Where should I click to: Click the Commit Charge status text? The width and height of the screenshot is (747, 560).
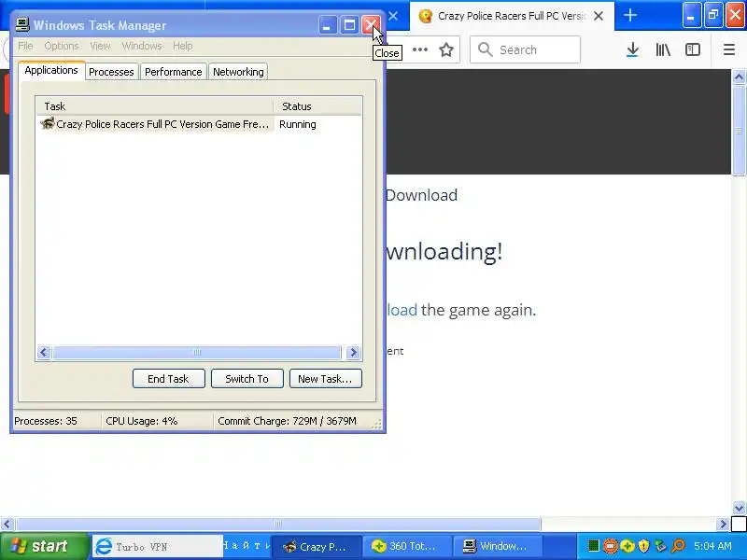pos(287,421)
